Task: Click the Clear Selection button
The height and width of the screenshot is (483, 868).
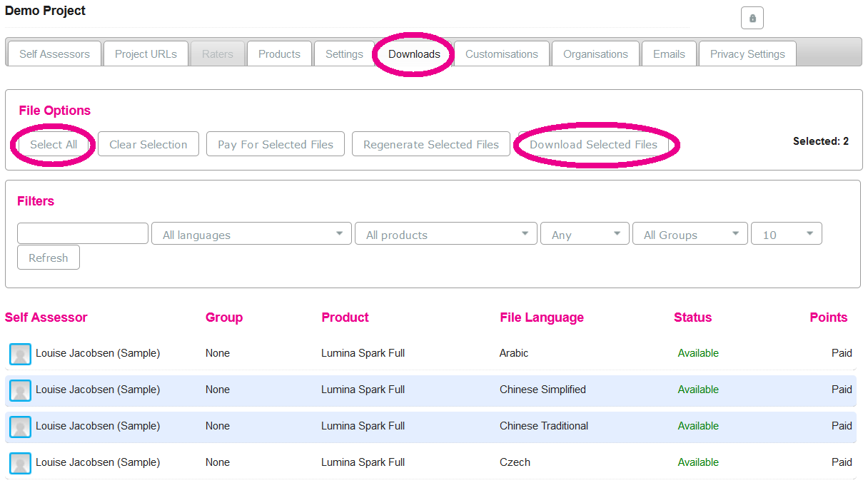Action: coord(148,144)
